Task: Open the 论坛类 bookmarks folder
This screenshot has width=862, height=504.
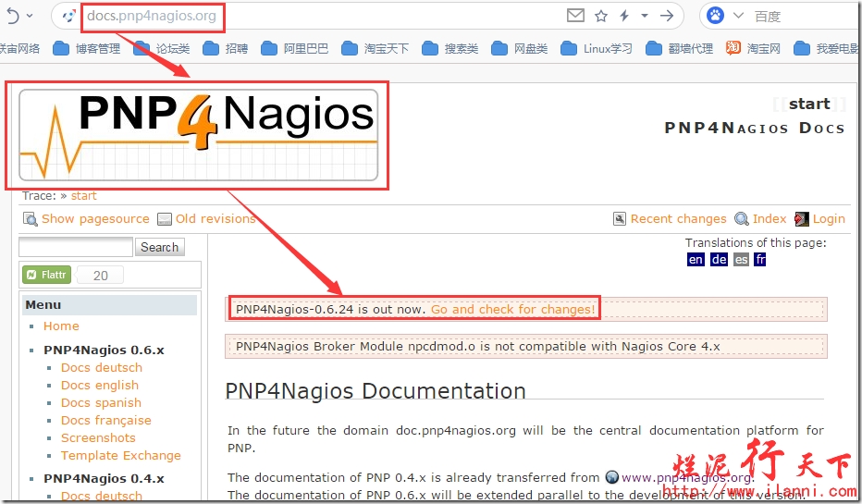Action: pos(162,48)
